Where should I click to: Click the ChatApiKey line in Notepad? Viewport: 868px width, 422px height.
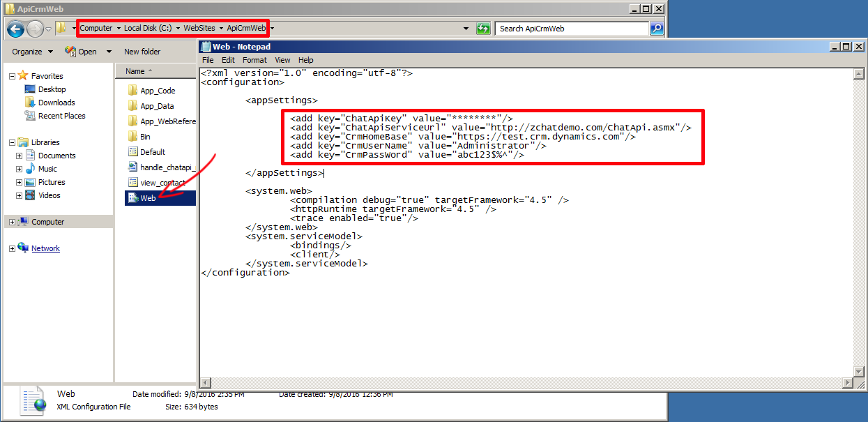(402, 119)
